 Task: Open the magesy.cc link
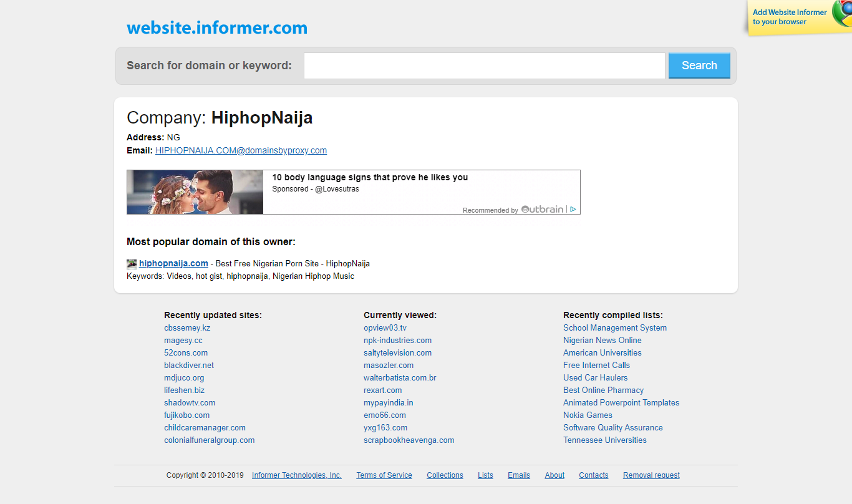pyautogui.click(x=183, y=340)
